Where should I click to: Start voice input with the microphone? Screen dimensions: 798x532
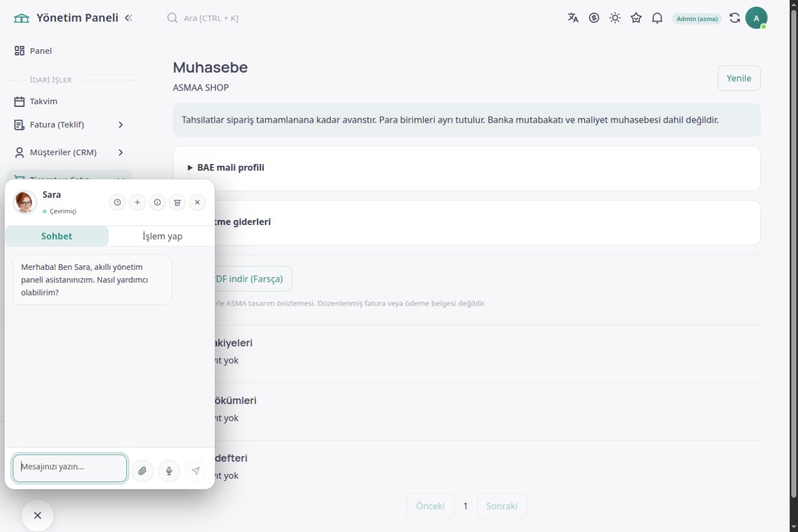[x=169, y=471]
